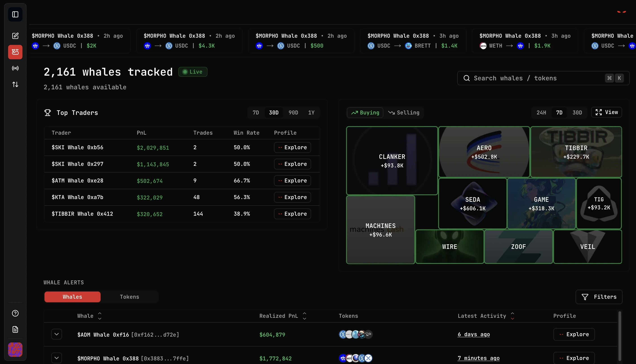Click the swap arrows sidebar icon
This screenshot has height=364, width=636.
[x=15, y=85]
